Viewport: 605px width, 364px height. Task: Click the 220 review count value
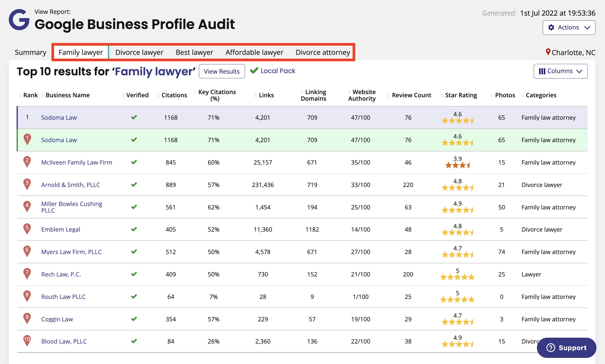408,185
